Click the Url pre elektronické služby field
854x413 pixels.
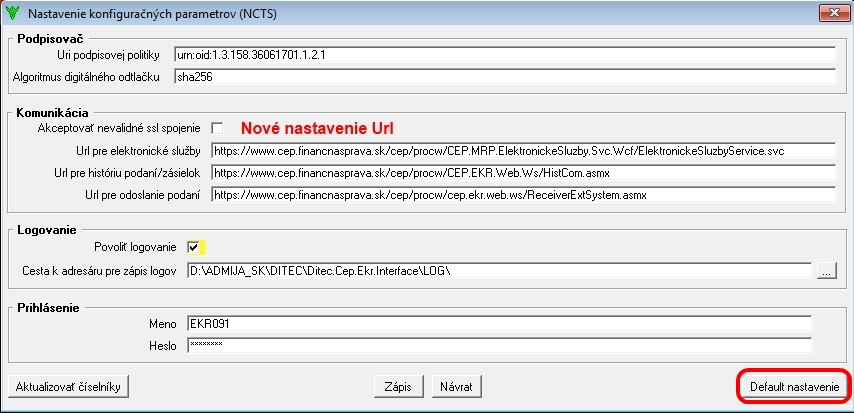click(523, 150)
